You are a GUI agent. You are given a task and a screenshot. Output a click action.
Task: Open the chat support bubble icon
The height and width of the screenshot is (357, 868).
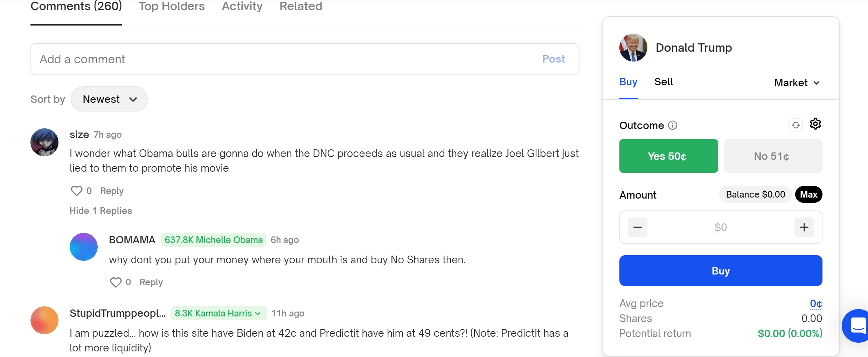tap(856, 326)
